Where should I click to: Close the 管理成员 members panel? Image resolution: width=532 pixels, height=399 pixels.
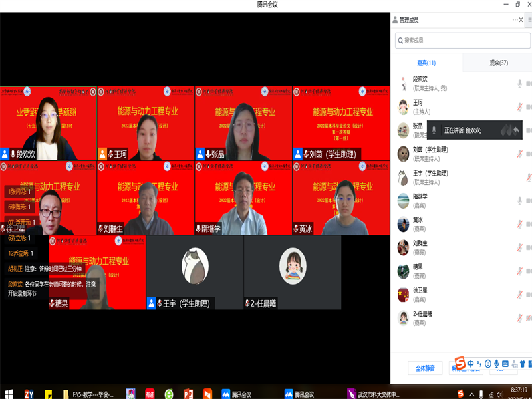521,20
